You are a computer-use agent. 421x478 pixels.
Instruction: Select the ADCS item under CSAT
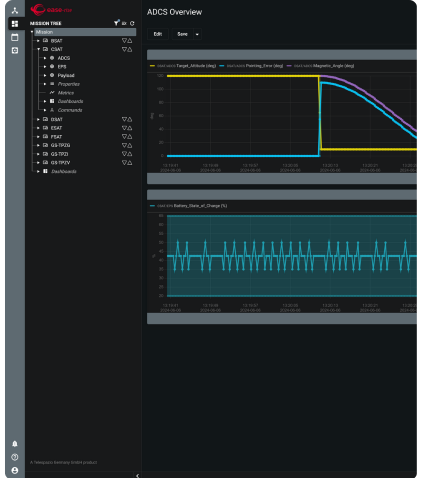pyautogui.click(x=64, y=58)
